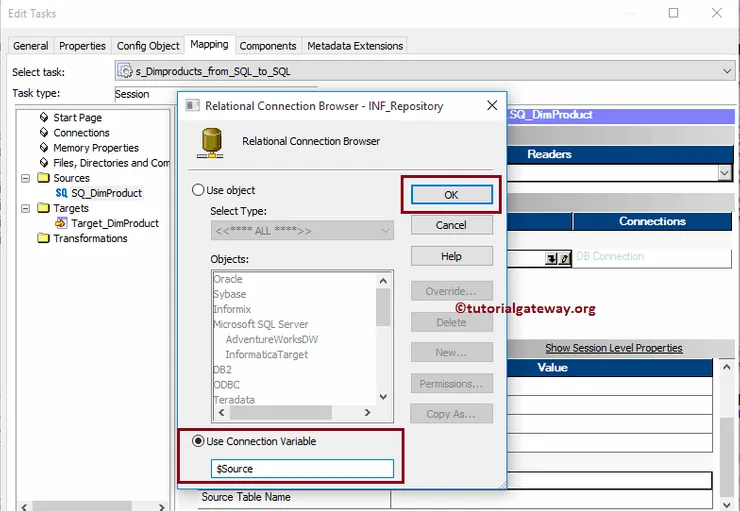Click the Start Page diamond icon

point(44,117)
